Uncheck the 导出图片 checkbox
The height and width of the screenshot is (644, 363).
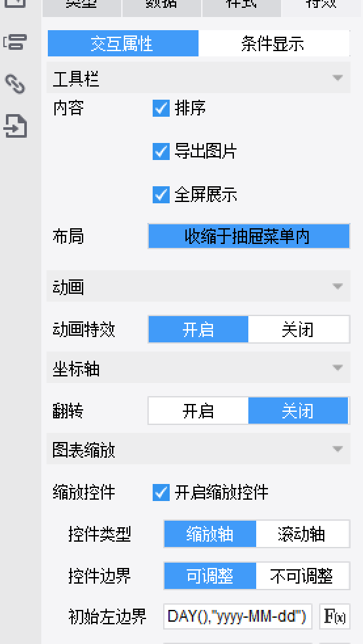pos(161,151)
